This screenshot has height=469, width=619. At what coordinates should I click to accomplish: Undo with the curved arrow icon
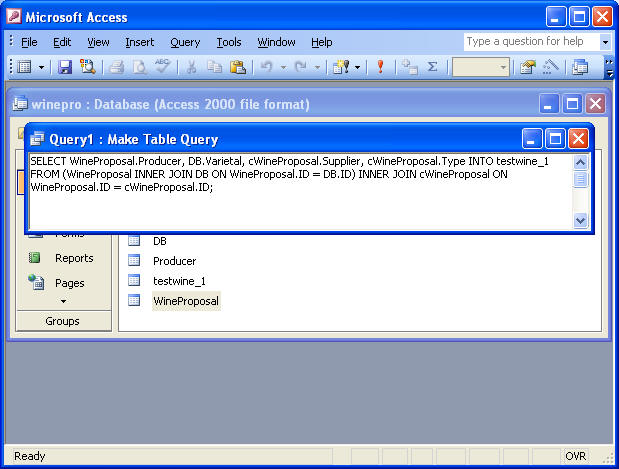(x=266, y=67)
